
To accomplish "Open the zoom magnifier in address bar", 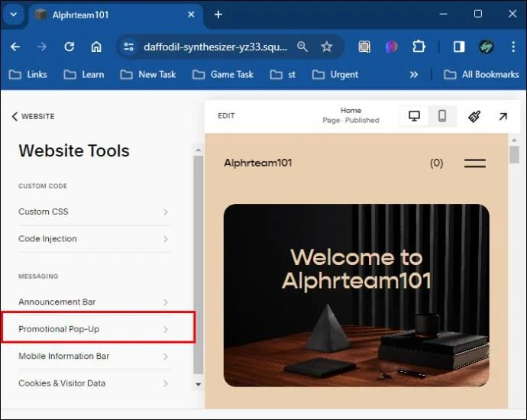I will (x=302, y=47).
